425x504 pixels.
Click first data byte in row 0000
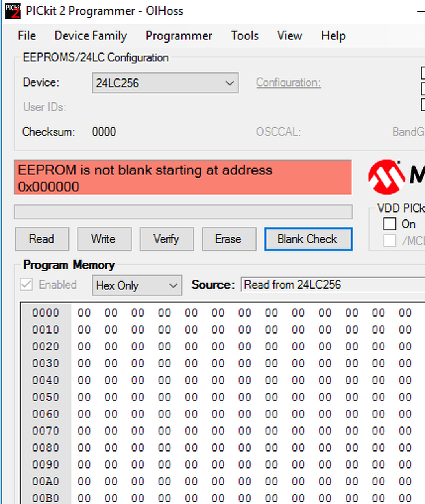point(84,313)
